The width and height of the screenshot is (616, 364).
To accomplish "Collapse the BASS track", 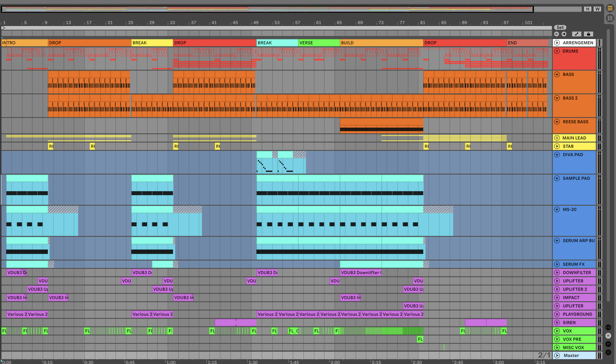I will [557, 75].
